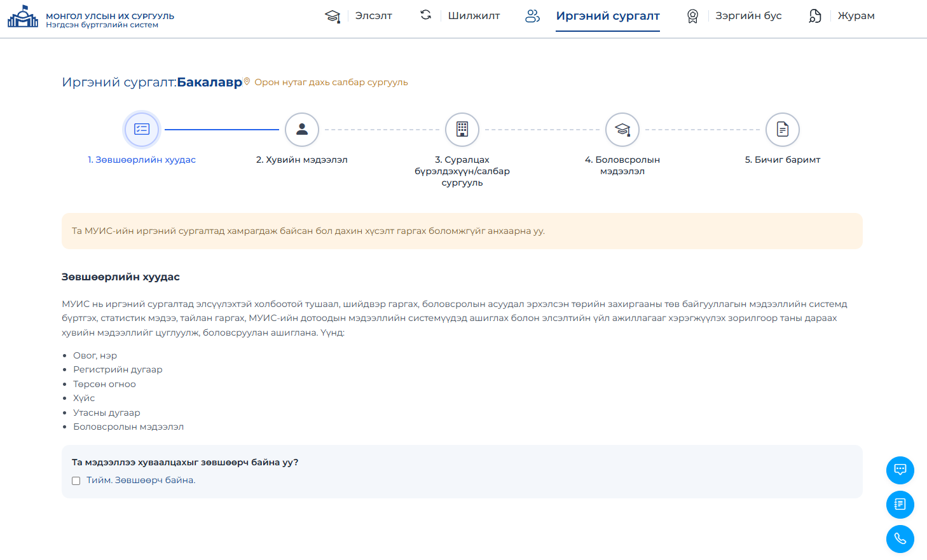Screen dimensions: 927x560
Task: Open the notebook floating button
Action: click(900, 505)
